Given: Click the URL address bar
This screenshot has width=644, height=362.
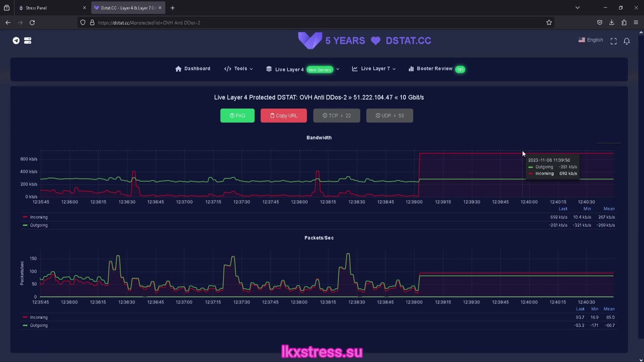Looking at the screenshot, I should (x=317, y=23).
